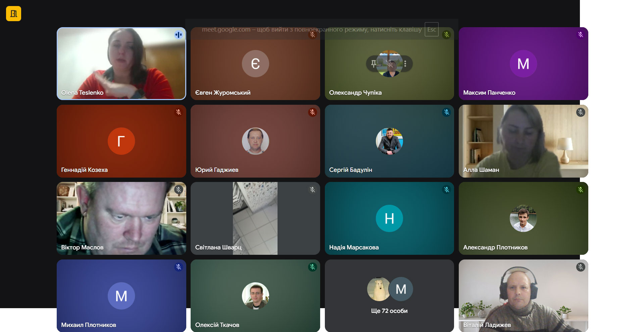Click the Esc key hint in fullscreen notice
The height and width of the screenshot is (332, 644).
(431, 30)
